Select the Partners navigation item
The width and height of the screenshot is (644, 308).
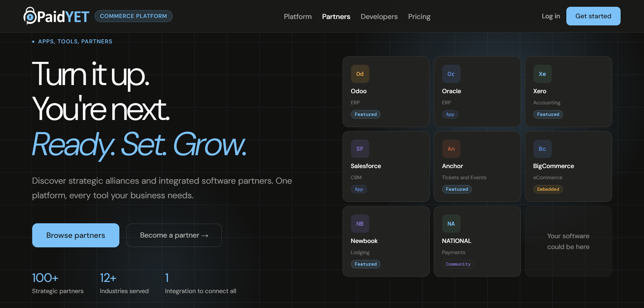[x=336, y=17]
